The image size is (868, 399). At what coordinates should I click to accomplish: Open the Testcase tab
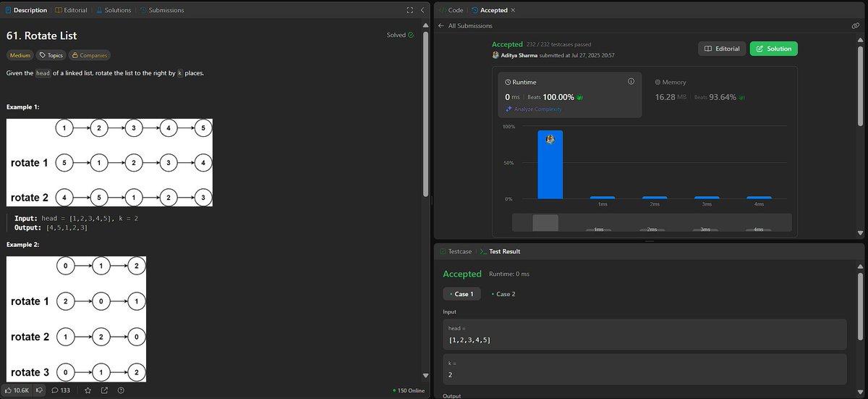point(456,251)
